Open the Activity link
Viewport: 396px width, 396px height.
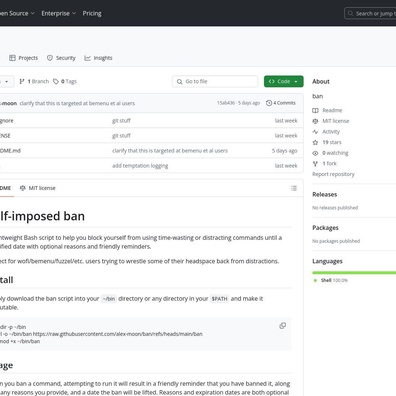pos(331,132)
